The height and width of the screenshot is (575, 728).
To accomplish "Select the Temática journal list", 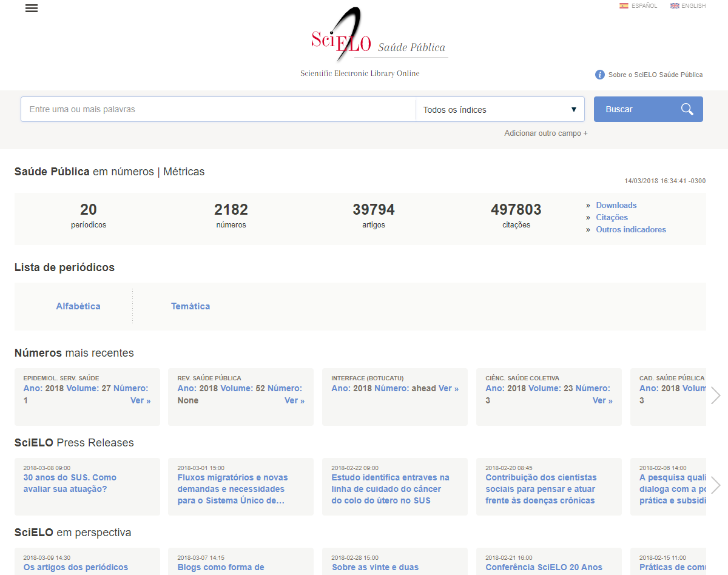I will [190, 306].
